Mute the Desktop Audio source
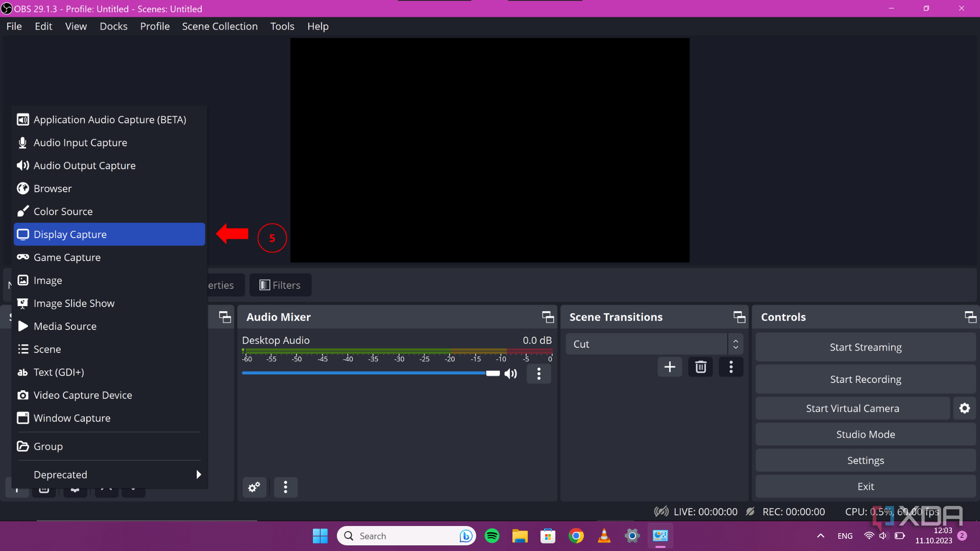 [510, 373]
